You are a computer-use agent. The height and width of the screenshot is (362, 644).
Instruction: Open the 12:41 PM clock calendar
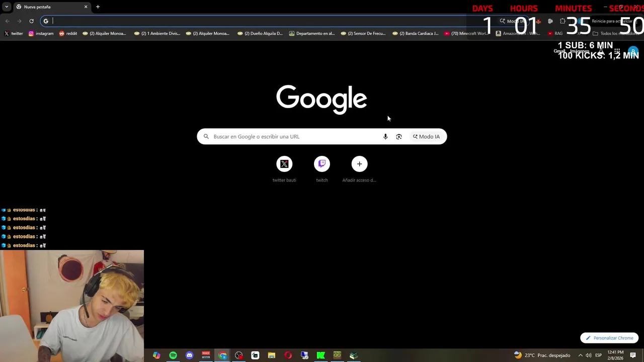pyautogui.click(x=615, y=355)
